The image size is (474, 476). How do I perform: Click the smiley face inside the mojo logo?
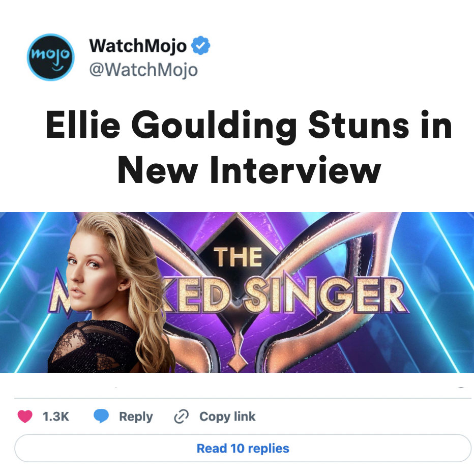[x=57, y=67]
